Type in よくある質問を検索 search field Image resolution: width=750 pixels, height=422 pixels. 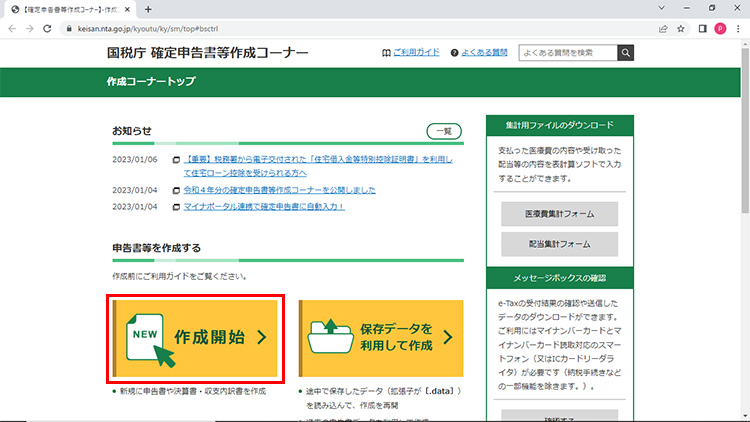(566, 52)
